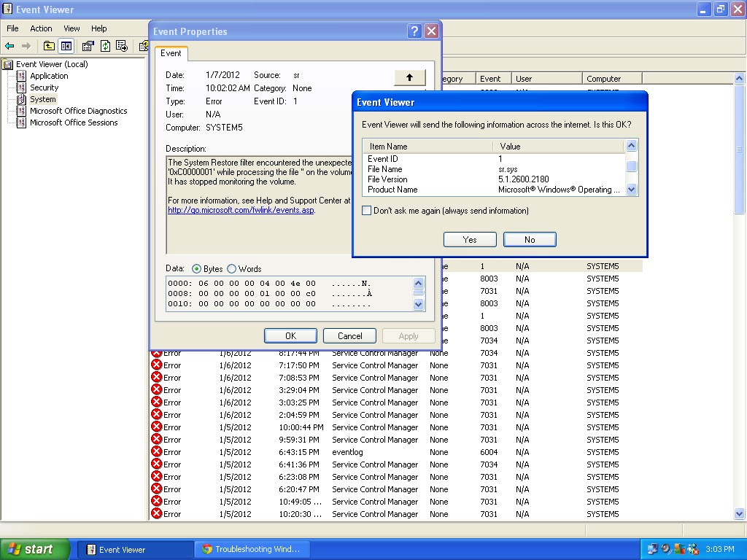Click the "File Version" row in the item list
747x560 pixels.
point(494,179)
